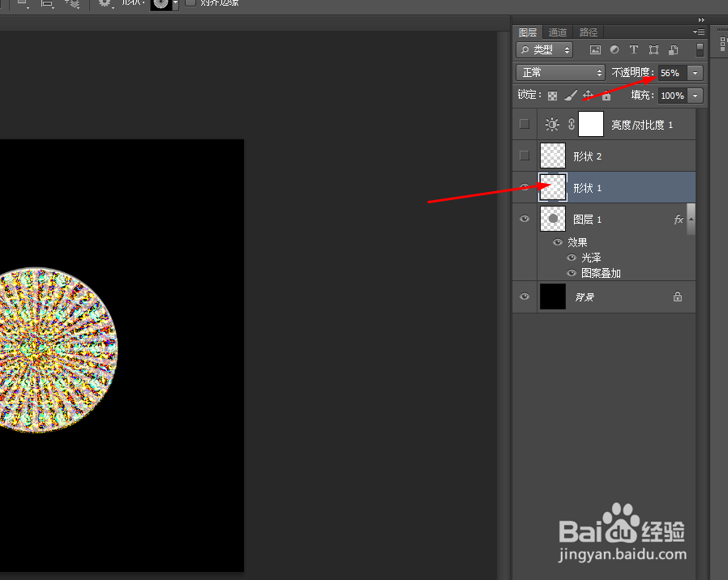Screen dimensions: 728x580
Task: Filter layers by text (T) type
Action: (x=634, y=49)
